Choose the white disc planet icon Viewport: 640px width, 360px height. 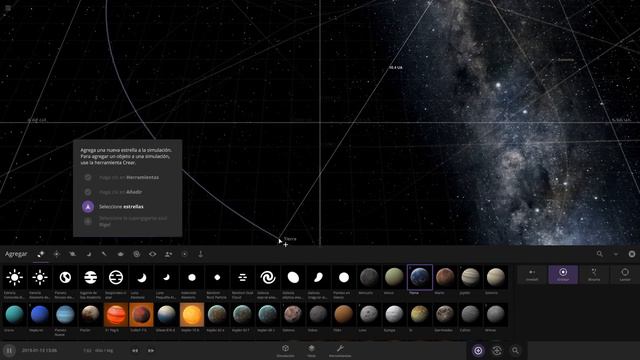[x=344, y=278]
